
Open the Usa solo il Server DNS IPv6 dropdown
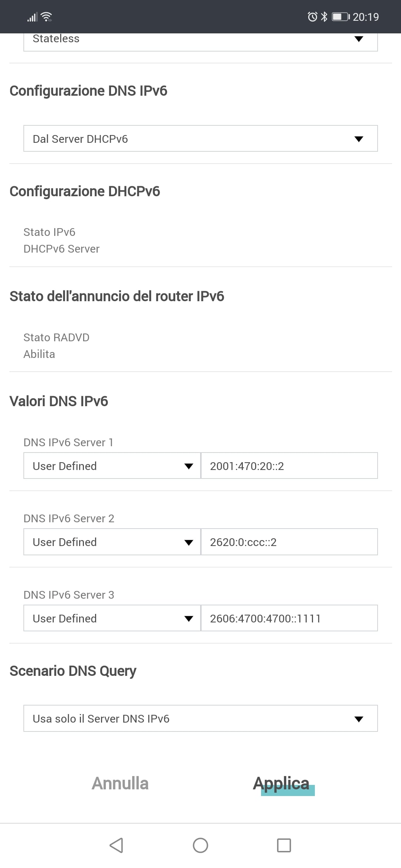[200, 719]
